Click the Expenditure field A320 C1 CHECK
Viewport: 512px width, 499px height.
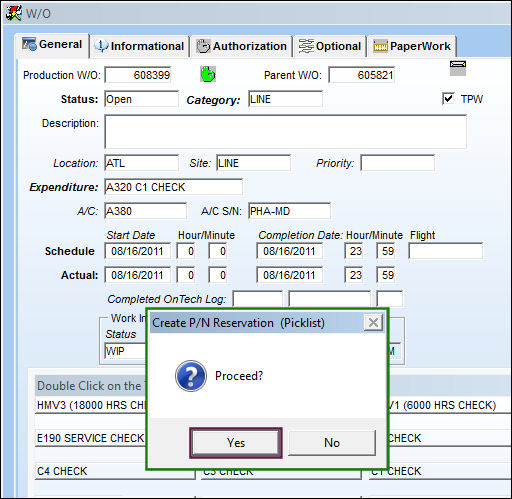(173, 187)
